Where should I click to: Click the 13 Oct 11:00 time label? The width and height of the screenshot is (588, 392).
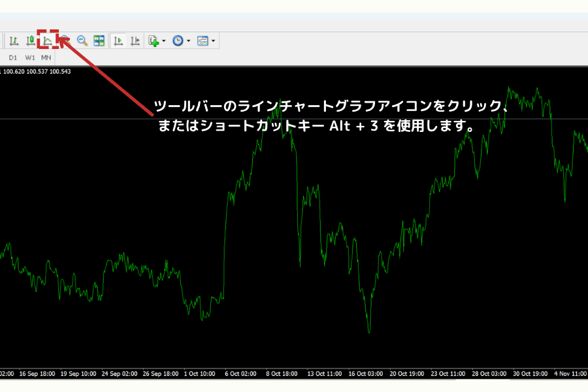coord(325,374)
